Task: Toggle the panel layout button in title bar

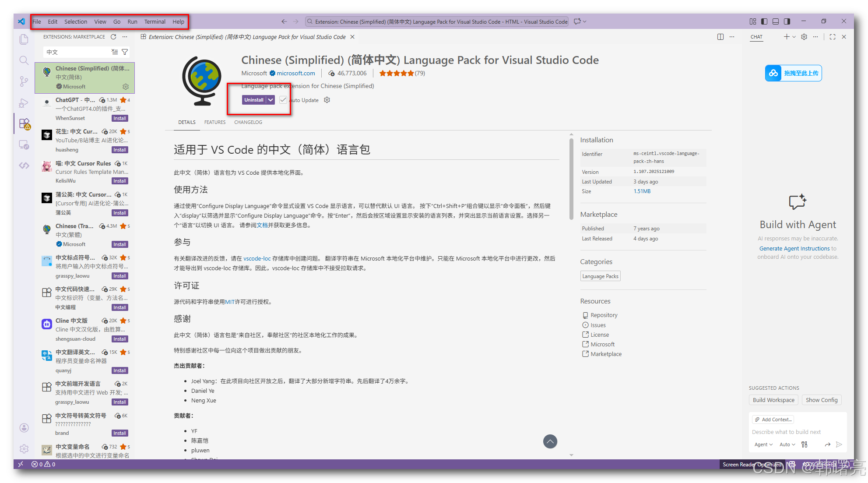Action: [776, 21]
